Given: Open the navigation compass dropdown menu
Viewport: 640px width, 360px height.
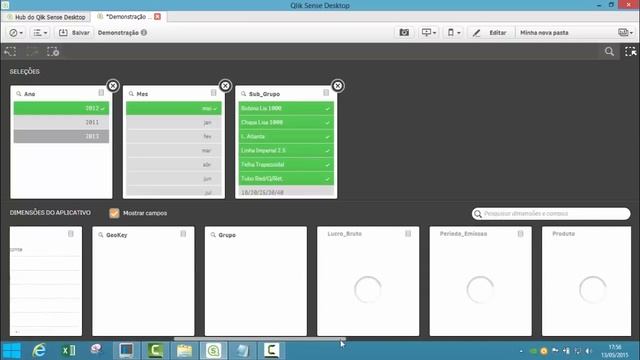Looking at the screenshot, I should (x=16, y=33).
